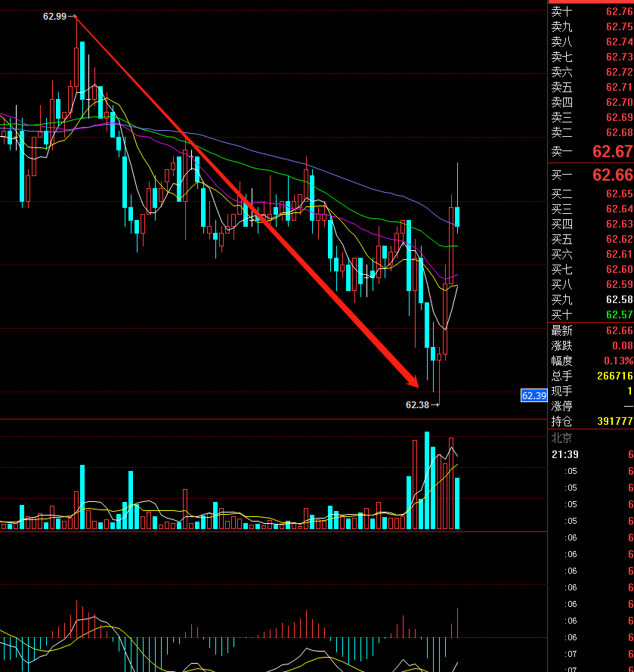The height and width of the screenshot is (672, 634).
Task: Click the 卖二 label
Action: (561, 132)
